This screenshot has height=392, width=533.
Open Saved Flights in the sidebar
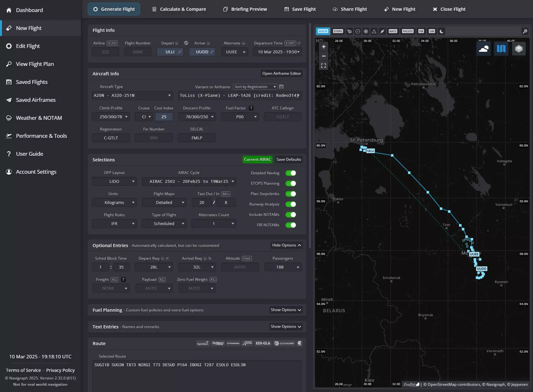[32, 82]
